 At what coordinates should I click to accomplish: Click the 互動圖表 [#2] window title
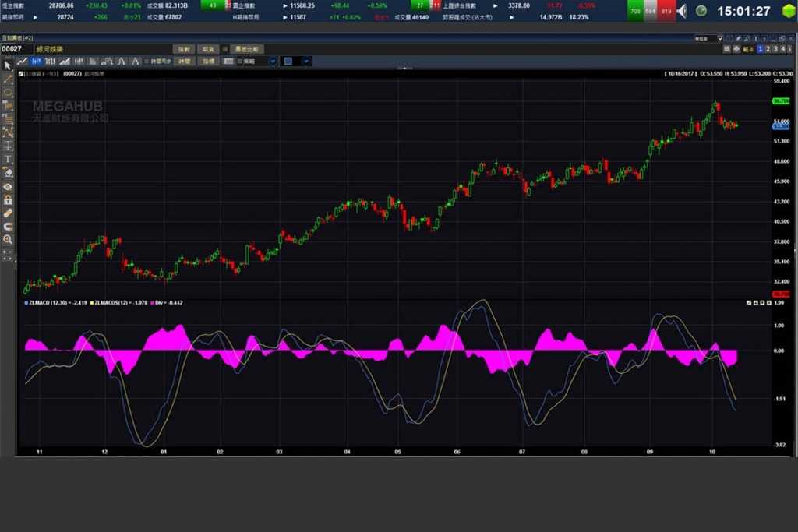tap(17, 38)
